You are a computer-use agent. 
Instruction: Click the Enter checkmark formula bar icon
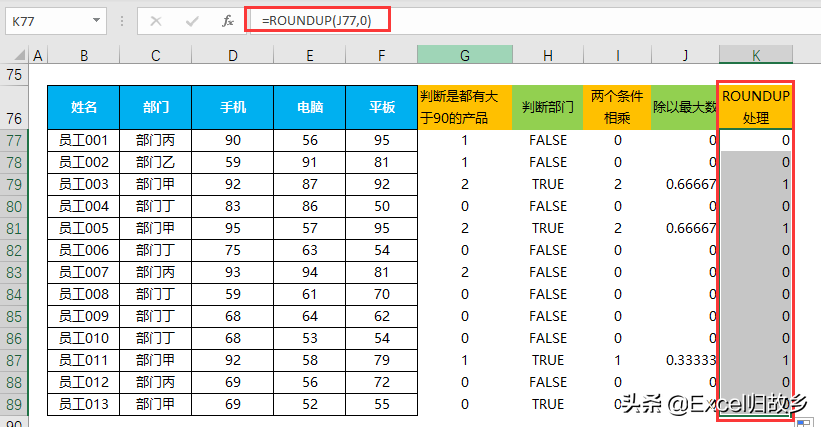(x=192, y=21)
